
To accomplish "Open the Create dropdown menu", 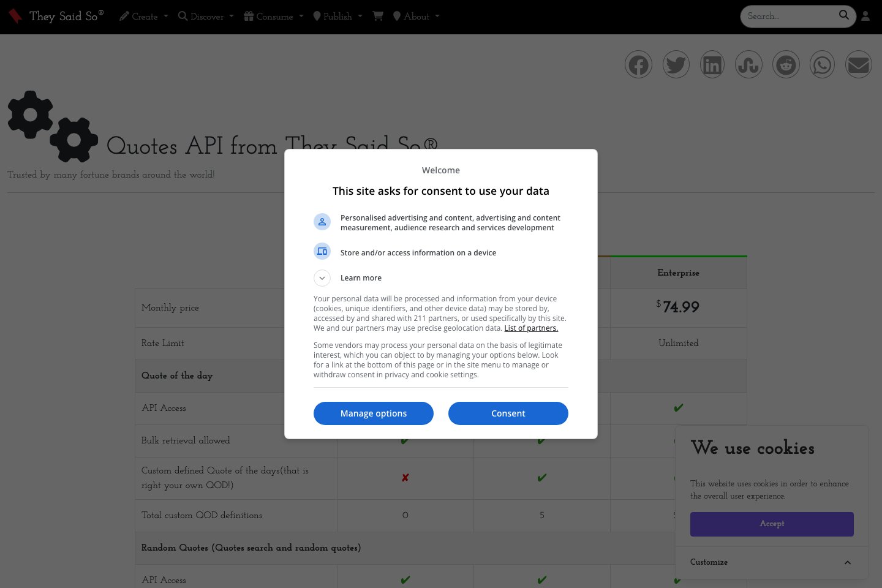I will [143, 17].
